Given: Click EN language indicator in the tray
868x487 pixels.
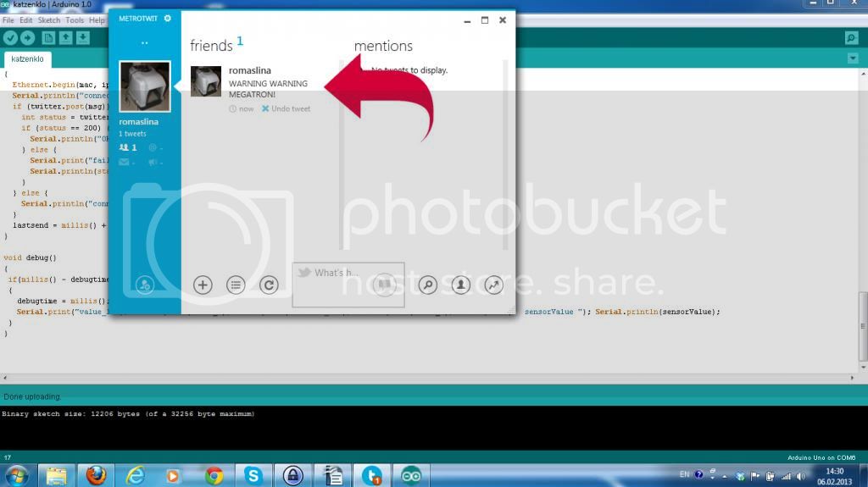Looking at the screenshot, I should click(x=684, y=474).
